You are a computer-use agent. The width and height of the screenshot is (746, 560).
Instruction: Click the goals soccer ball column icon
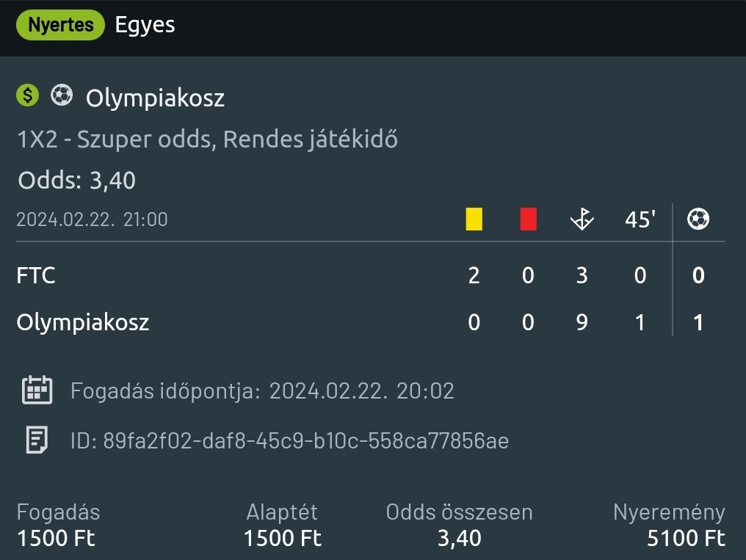point(698,219)
